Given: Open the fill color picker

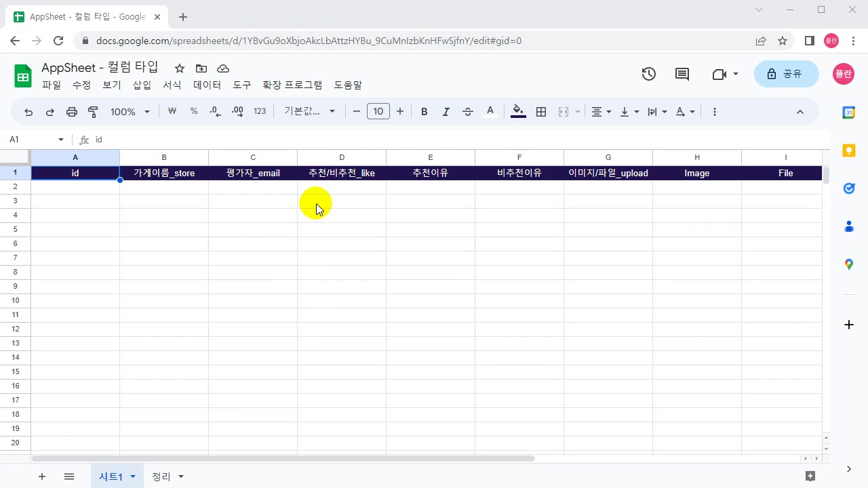Looking at the screenshot, I should click(518, 111).
